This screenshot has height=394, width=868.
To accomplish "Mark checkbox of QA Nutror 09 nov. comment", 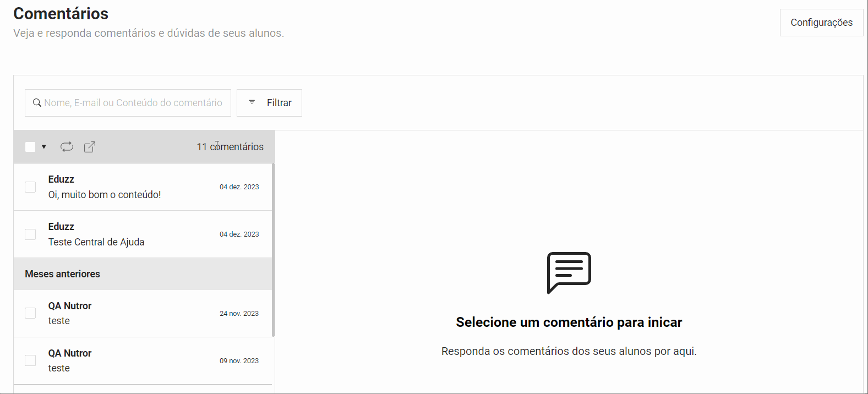I will 30,360.
